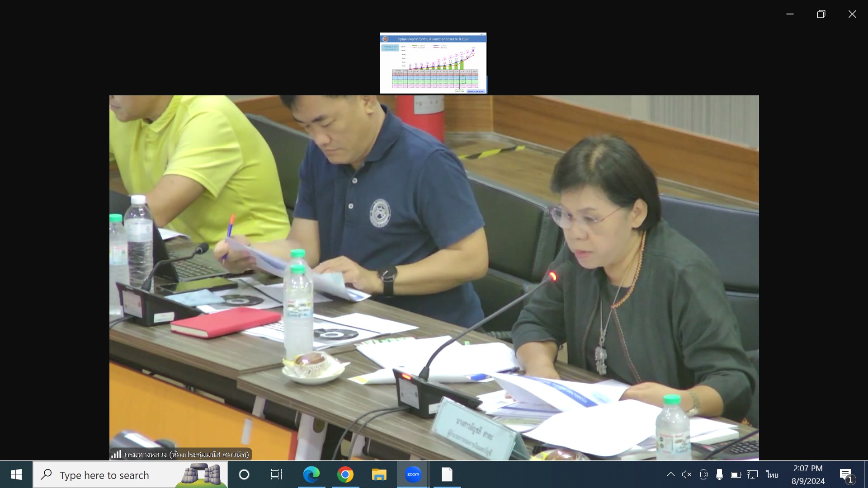Click the camera-in-use tray icon
Image resolution: width=868 pixels, height=488 pixels.
coord(703,474)
